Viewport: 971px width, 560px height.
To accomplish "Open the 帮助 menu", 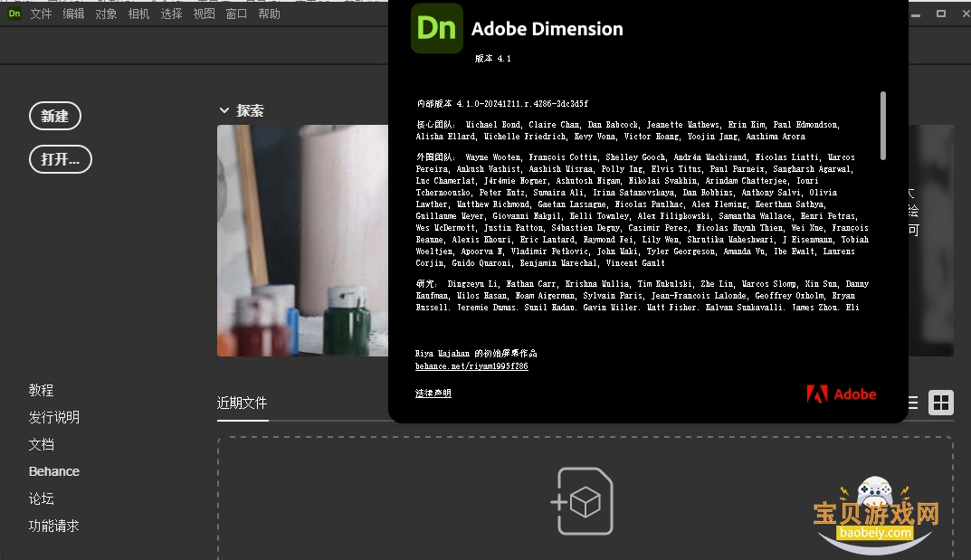I will click(269, 14).
